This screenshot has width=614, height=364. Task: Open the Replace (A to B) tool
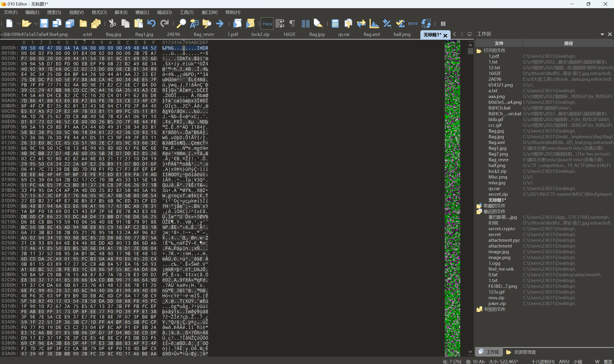194,23
